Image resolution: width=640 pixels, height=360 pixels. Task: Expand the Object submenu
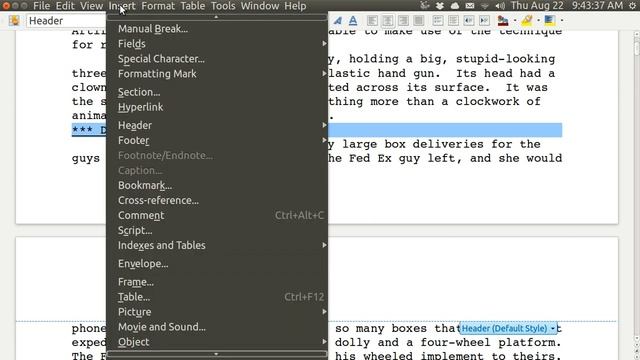217,342
